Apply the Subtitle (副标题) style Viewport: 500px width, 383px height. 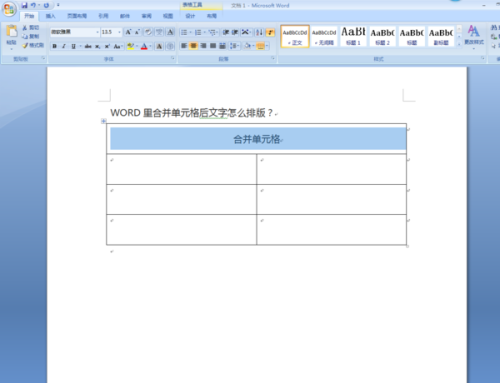pos(441,36)
